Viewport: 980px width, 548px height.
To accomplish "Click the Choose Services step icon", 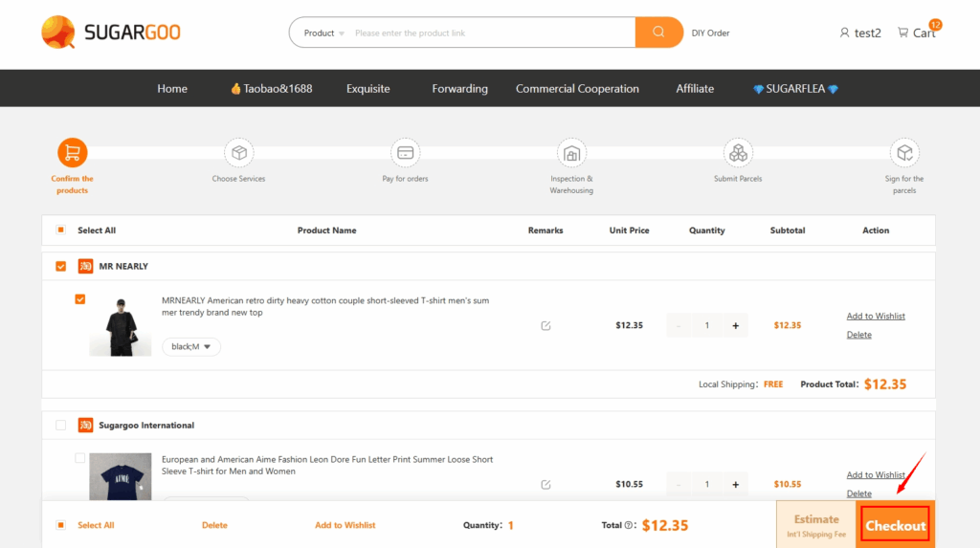I will [238, 152].
